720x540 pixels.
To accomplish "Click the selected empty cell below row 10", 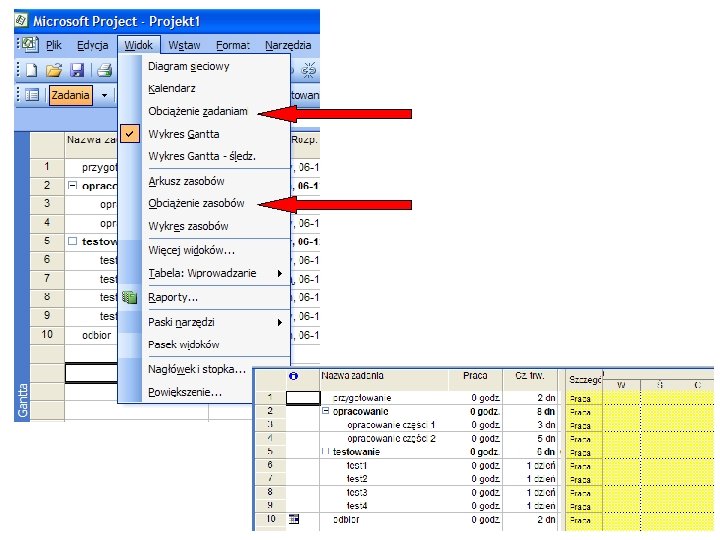I will coord(91,372).
